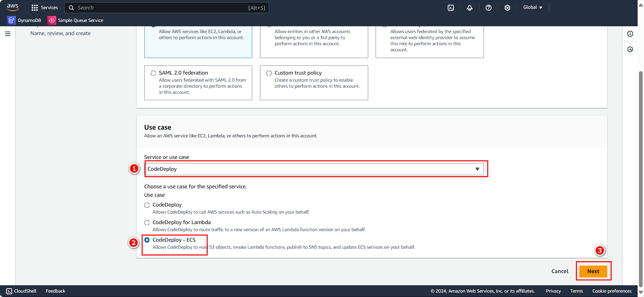
Task: Select the Custom trust policy radio
Action: 269,73
